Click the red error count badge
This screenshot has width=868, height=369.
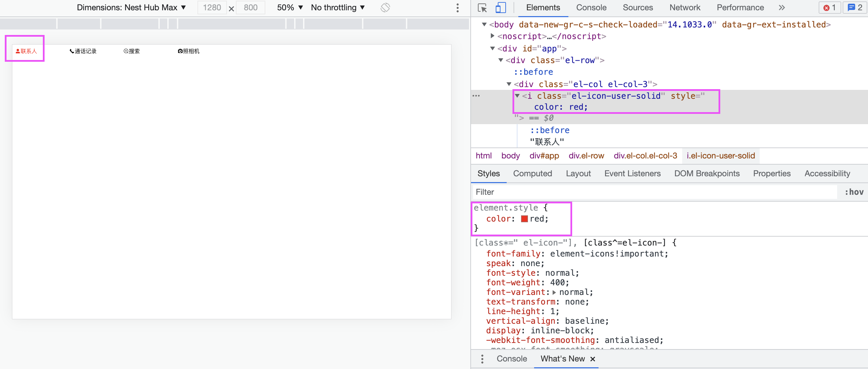click(x=829, y=8)
